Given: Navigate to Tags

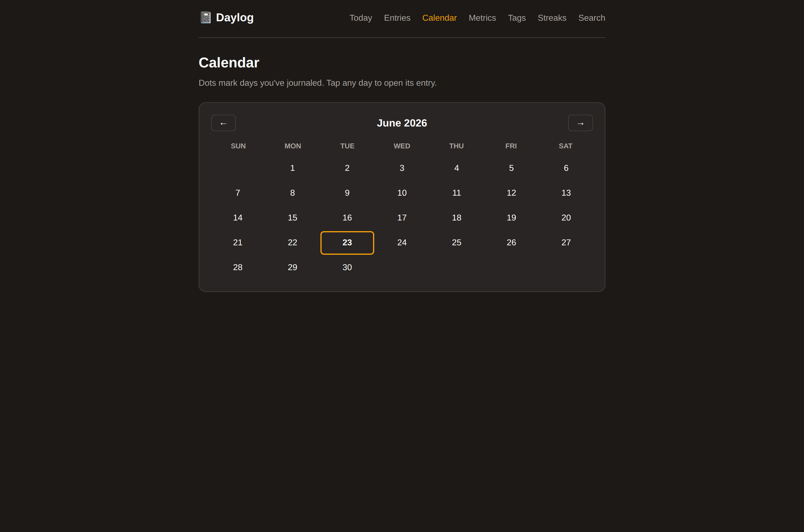Looking at the screenshot, I should (517, 18).
